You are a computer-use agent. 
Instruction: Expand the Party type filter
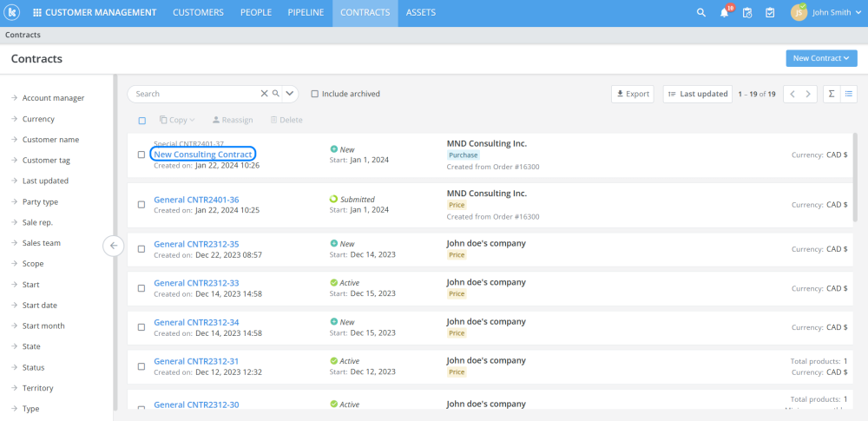tap(40, 201)
